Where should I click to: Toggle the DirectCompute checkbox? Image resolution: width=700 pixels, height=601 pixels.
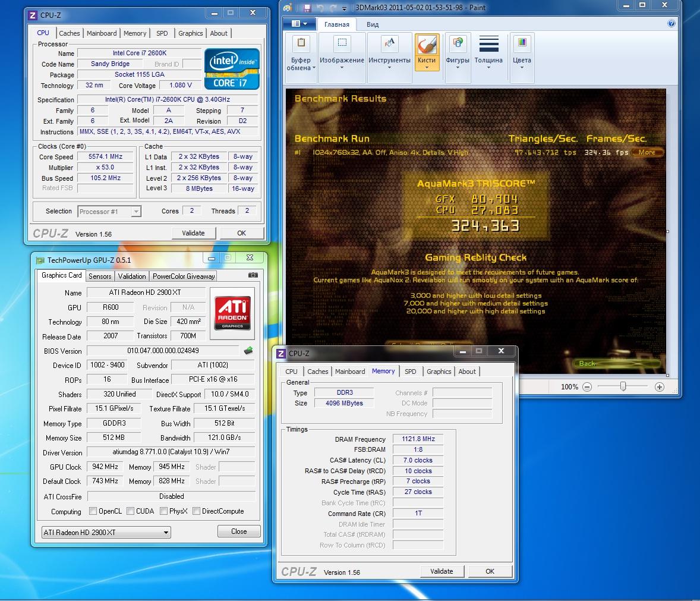point(196,511)
